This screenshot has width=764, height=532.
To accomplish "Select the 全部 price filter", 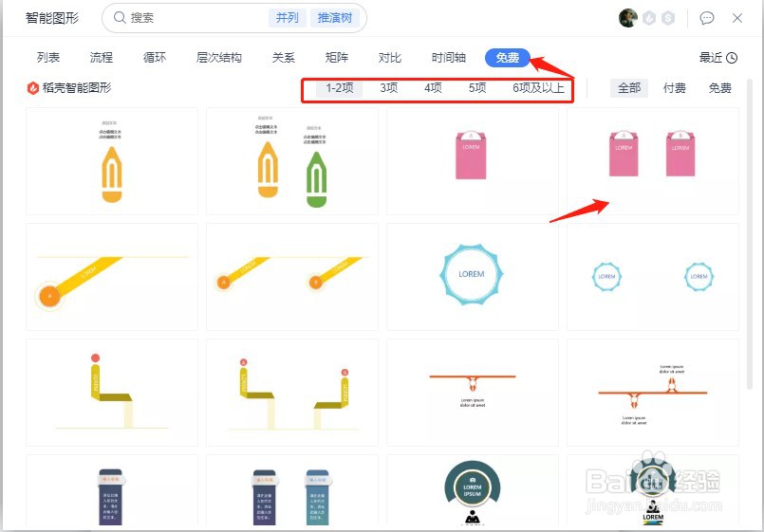I will (629, 88).
